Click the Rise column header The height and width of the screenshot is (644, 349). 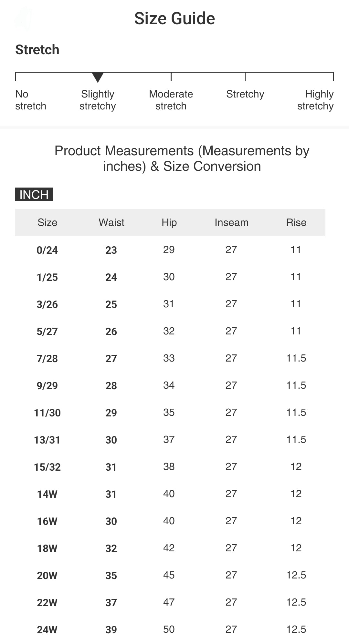click(x=296, y=222)
